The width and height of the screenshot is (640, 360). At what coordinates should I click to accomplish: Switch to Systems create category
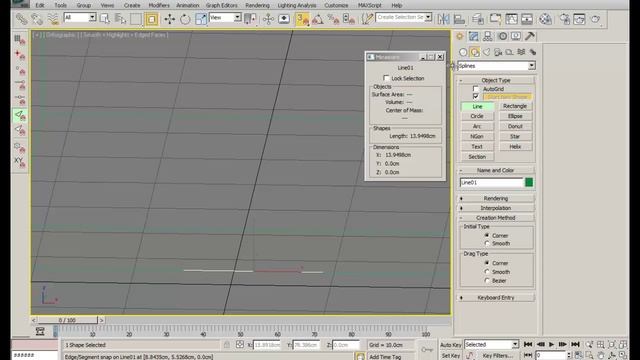pos(533,52)
